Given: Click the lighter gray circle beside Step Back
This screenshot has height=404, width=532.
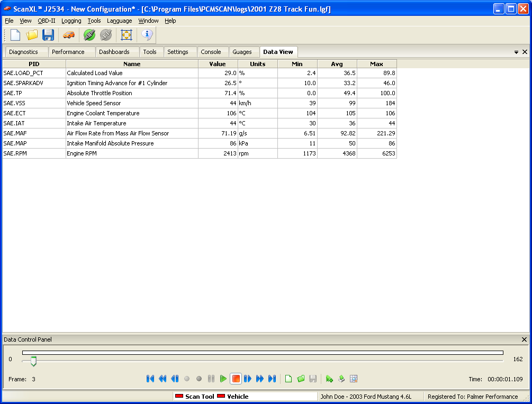Looking at the screenshot, I should pyautogui.click(x=187, y=379).
